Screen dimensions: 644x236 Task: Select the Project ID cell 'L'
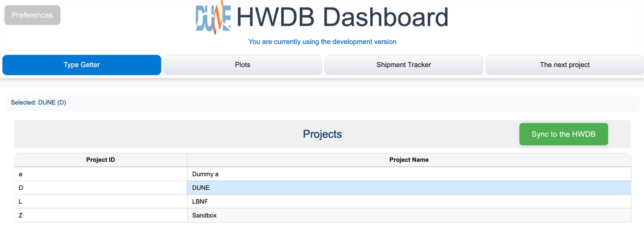click(101, 201)
